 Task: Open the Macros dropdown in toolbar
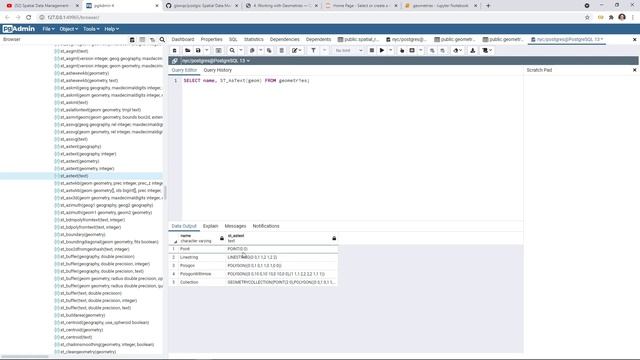click(x=487, y=51)
